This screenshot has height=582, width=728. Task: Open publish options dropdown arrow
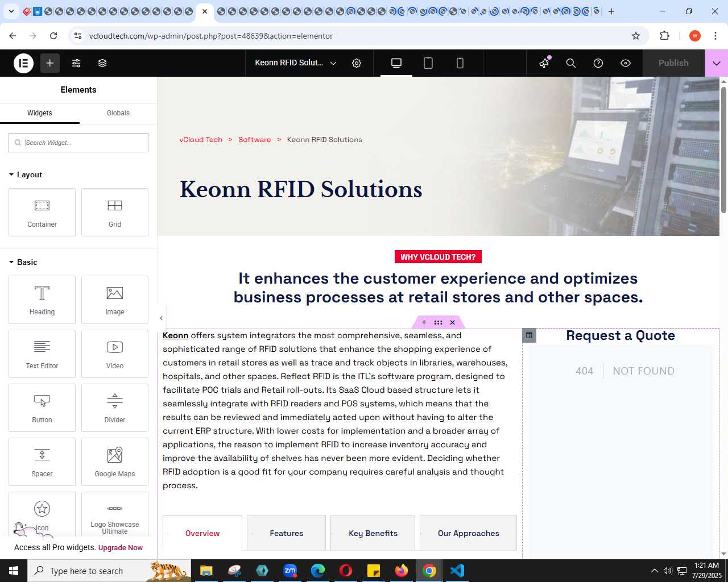click(717, 63)
